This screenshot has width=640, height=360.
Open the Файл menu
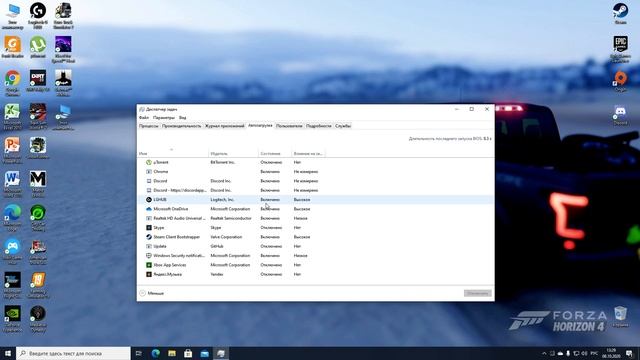[144, 118]
